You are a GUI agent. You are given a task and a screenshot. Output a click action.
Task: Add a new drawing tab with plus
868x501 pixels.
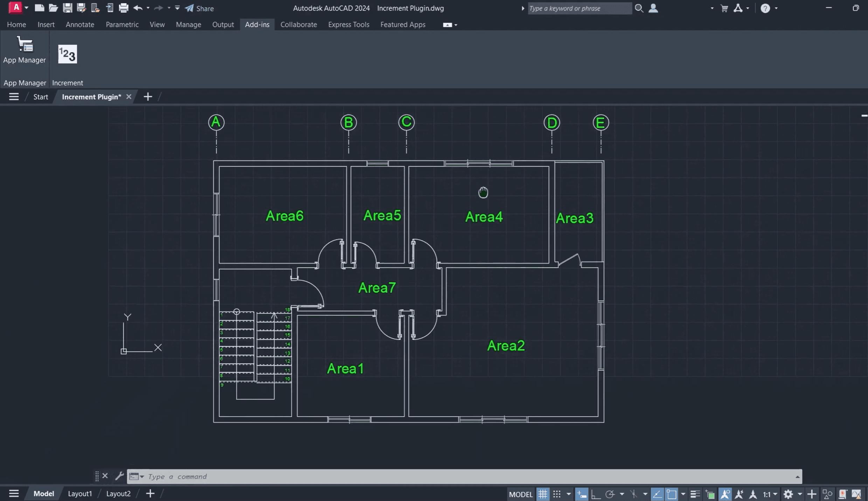click(148, 97)
